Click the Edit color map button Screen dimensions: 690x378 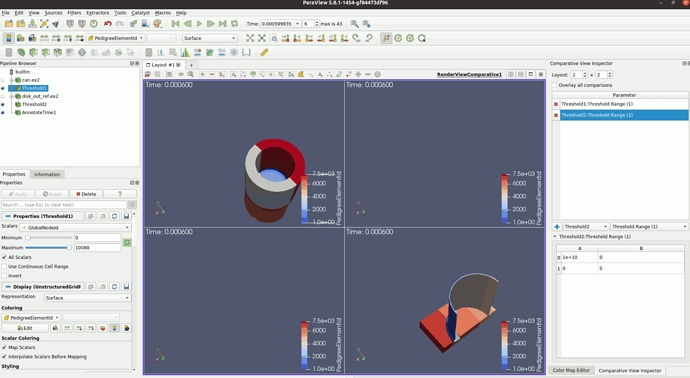click(25, 328)
